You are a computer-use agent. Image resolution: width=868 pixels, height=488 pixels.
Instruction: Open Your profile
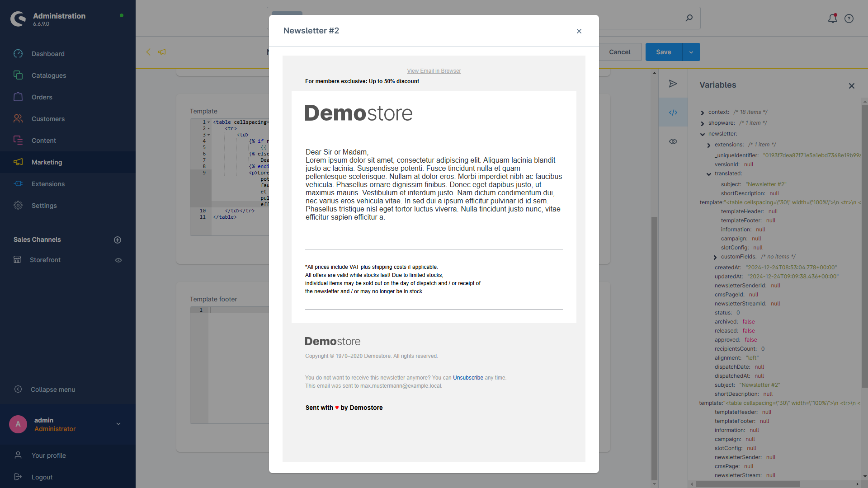click(49, 455)
